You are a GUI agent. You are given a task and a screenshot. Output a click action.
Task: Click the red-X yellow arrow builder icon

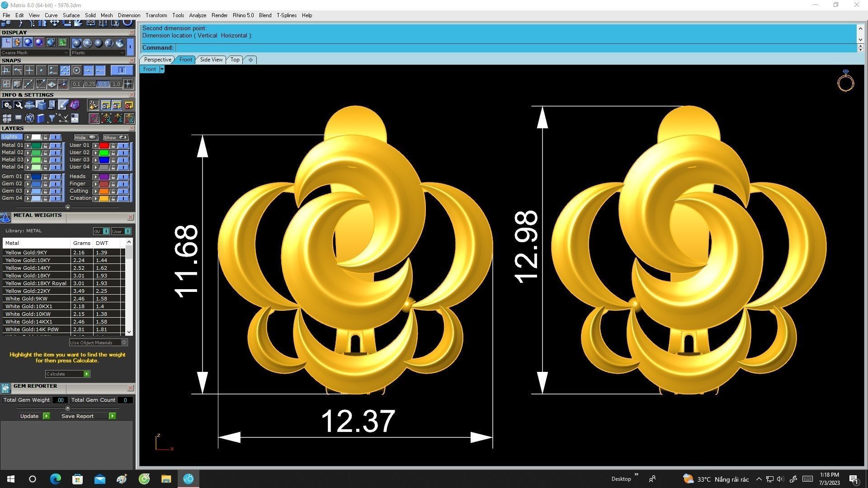[x=129, y=105]
